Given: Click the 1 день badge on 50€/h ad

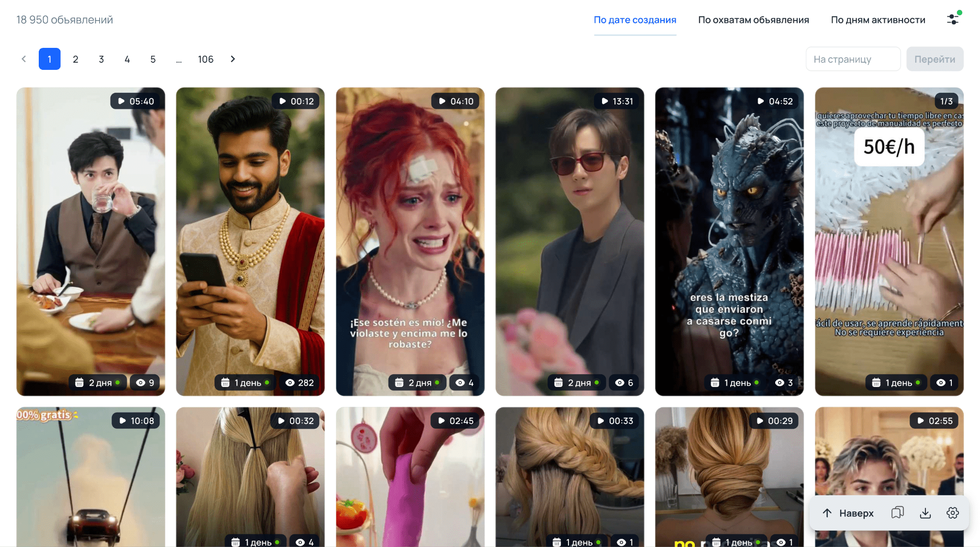Looking at the screenshot, I should coord(896,382).
